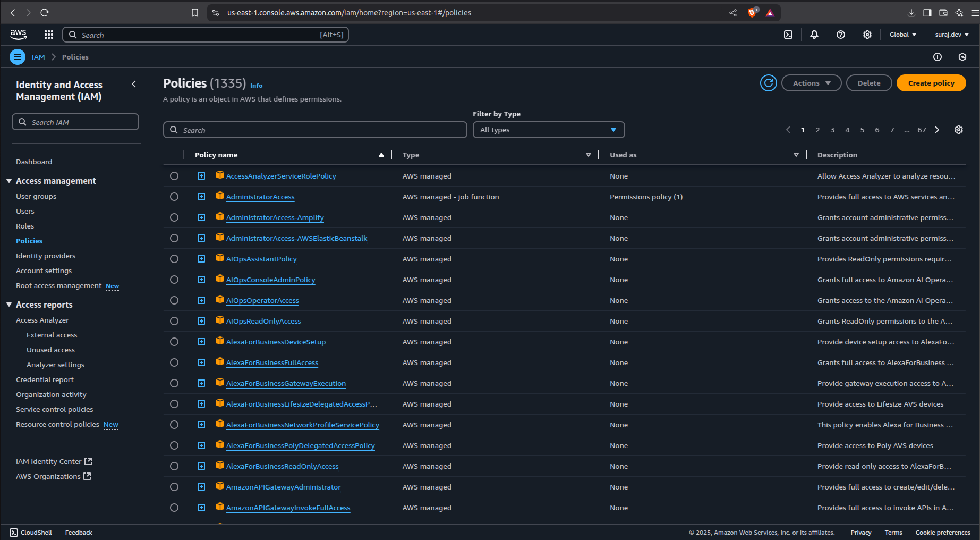Go to next page of policies
The image size is (980, 540).
tap(937, 130)
